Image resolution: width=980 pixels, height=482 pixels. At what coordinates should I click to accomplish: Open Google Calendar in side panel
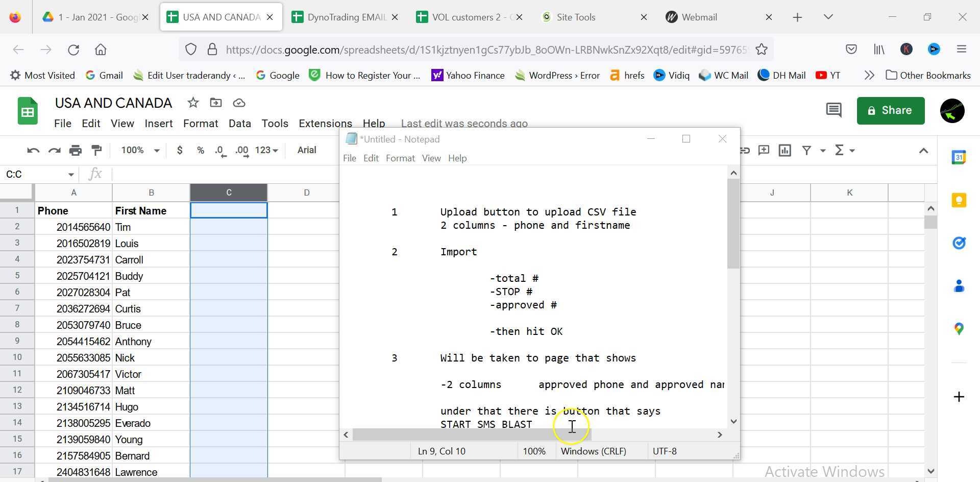pyautogui.click(x=959, y=158)
